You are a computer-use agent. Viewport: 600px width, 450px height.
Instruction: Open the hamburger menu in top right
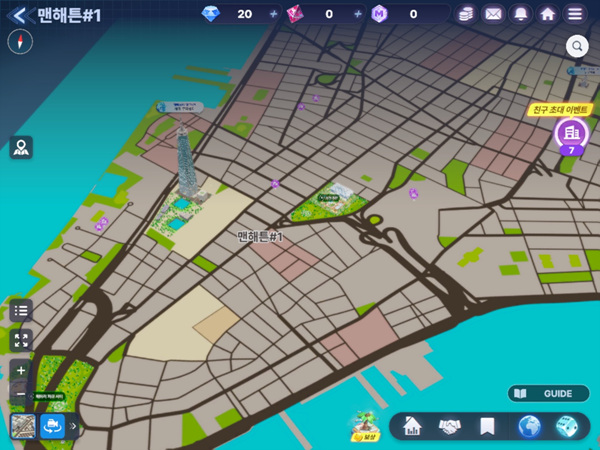574,14
